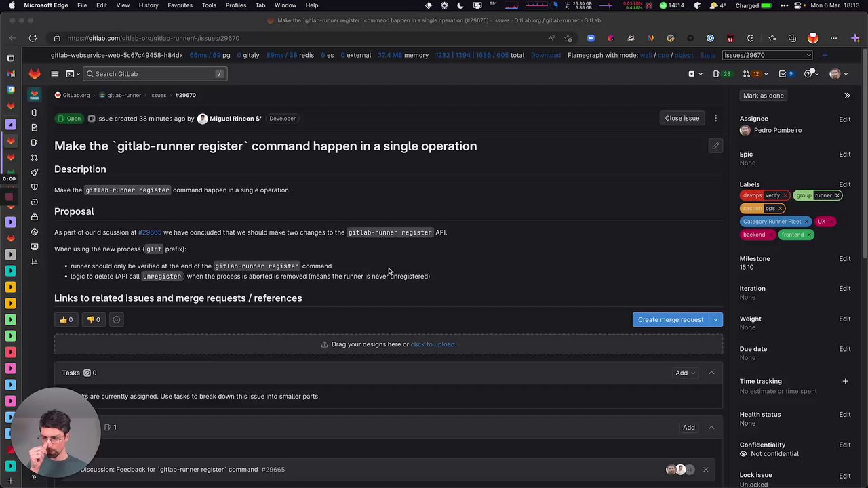
Task: Click the backend label
Action: 754,235
